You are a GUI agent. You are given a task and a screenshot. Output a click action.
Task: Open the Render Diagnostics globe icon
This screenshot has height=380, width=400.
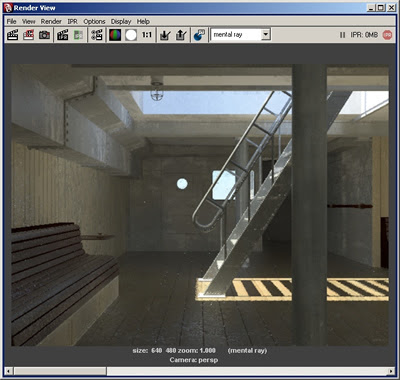[199, 35]
